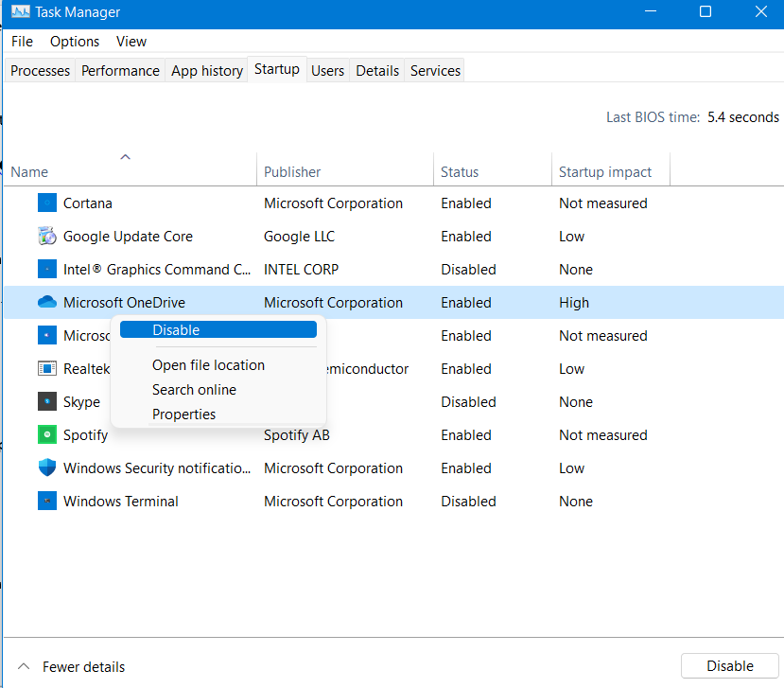
Task: Collapse view with Fewer details chevron
Action: coord(25,667)
